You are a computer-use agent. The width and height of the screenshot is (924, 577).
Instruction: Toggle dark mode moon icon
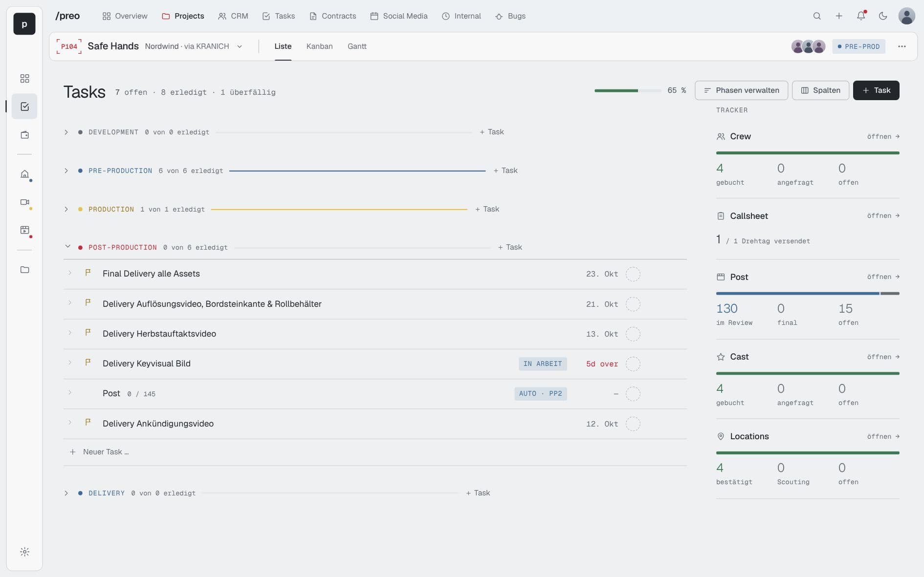click(x=883, y=16)
